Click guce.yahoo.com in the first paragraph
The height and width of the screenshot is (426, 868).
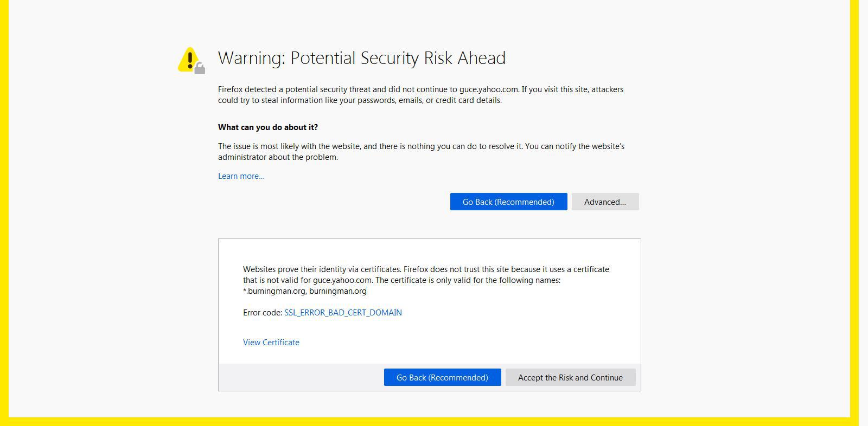(x=489, y=89)
